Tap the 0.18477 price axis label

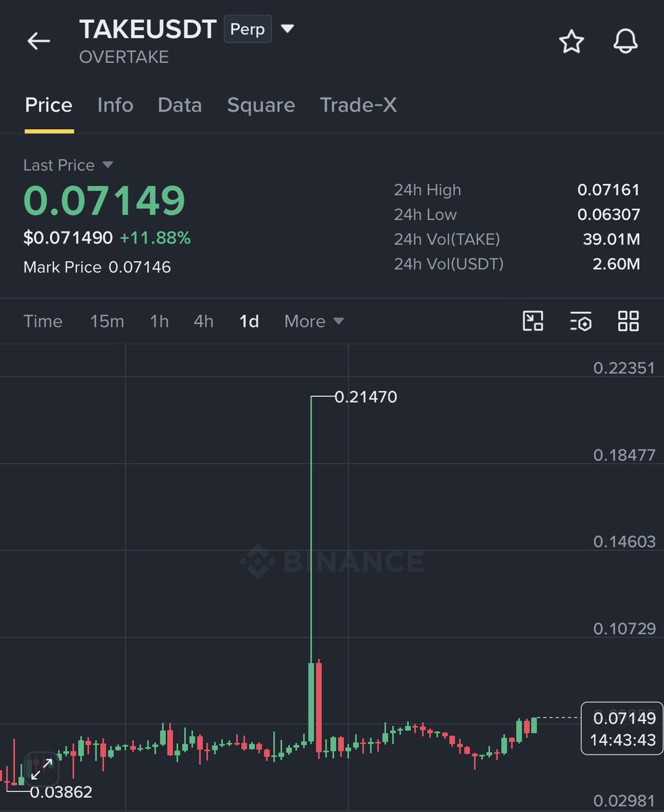624,455
